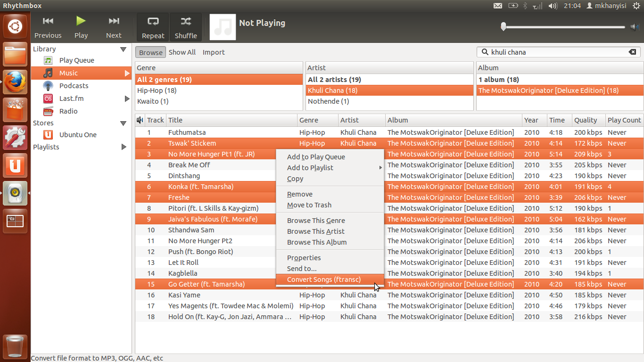Select the track Sthandwa Sam
Screen dimensions: 644x362
point(191,230)
